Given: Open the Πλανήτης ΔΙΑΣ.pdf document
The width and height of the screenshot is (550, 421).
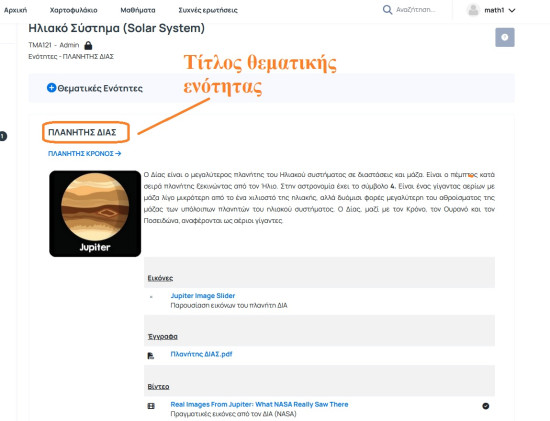Looking at the screenshot, I should 201,354.
